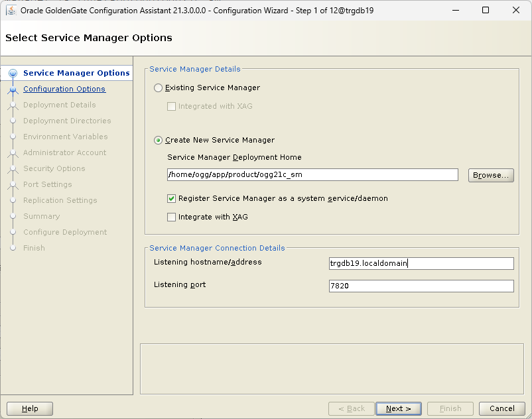532x419 pixels.
Task: Click the Help button
Action: (30, 408)
